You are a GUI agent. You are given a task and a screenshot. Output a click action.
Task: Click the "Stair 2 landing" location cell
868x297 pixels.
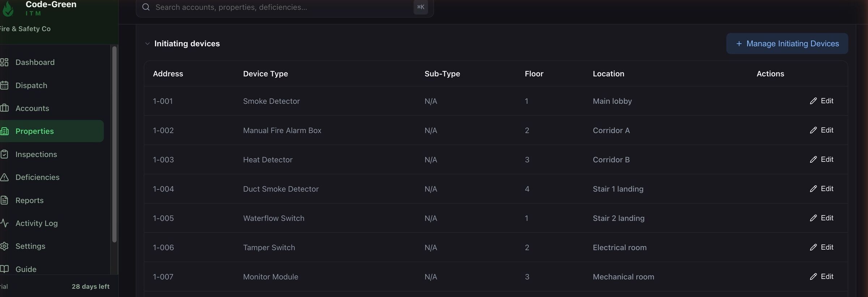(618, 218)
